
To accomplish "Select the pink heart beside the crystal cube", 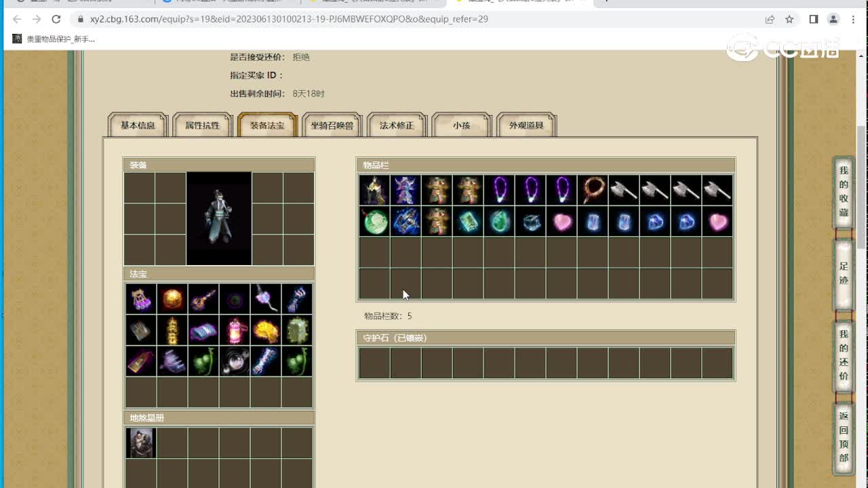I will pyautogui.click(x=561, y=222).
